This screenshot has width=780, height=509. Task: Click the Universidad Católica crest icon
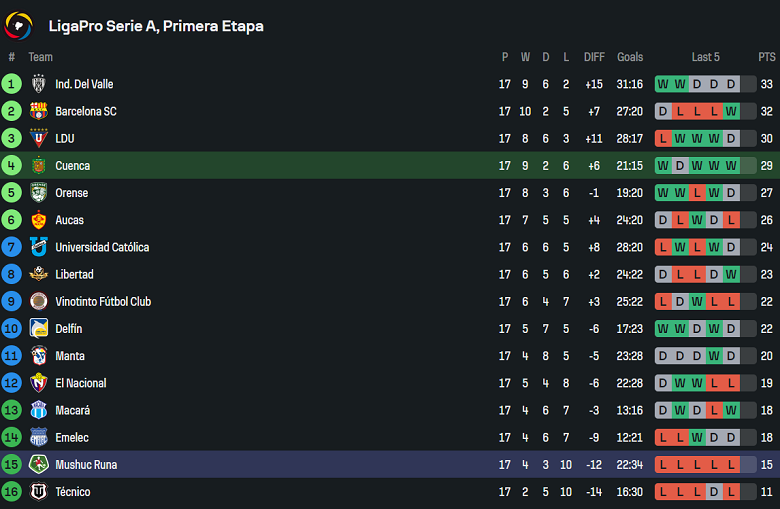[x=39, y=247]
